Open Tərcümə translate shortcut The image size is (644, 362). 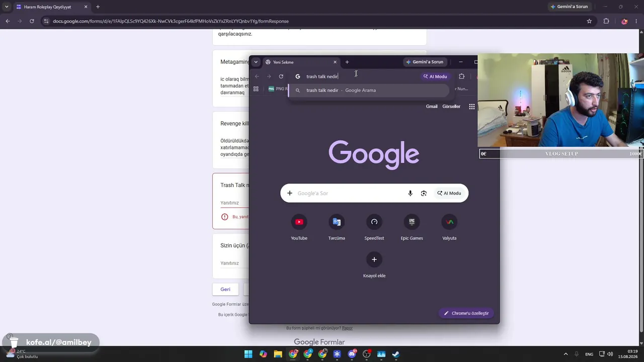[337, 227]
